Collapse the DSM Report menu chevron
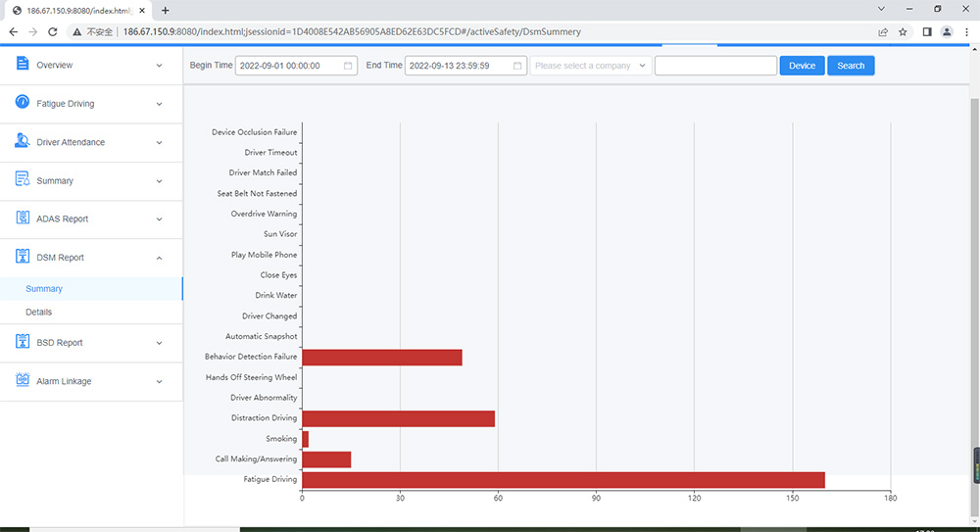Screen dimensions: 980x532 [160, 259]
